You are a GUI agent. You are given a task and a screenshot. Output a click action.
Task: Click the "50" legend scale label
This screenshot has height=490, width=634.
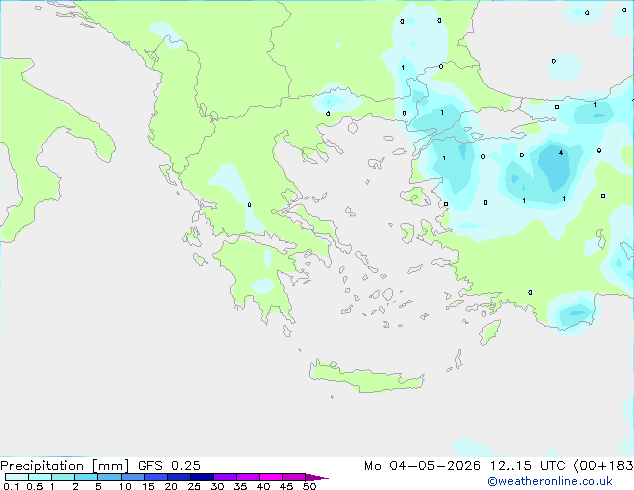click(310, 486)
